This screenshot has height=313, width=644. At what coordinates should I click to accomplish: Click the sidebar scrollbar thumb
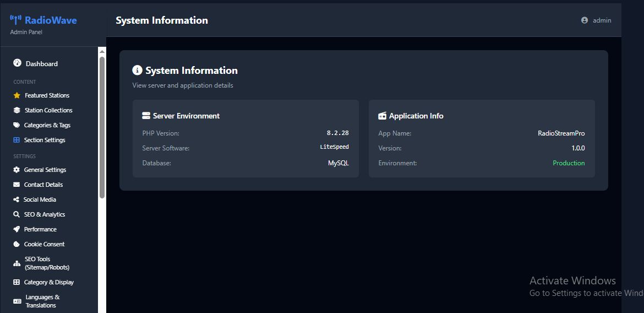tap(102, 127)
